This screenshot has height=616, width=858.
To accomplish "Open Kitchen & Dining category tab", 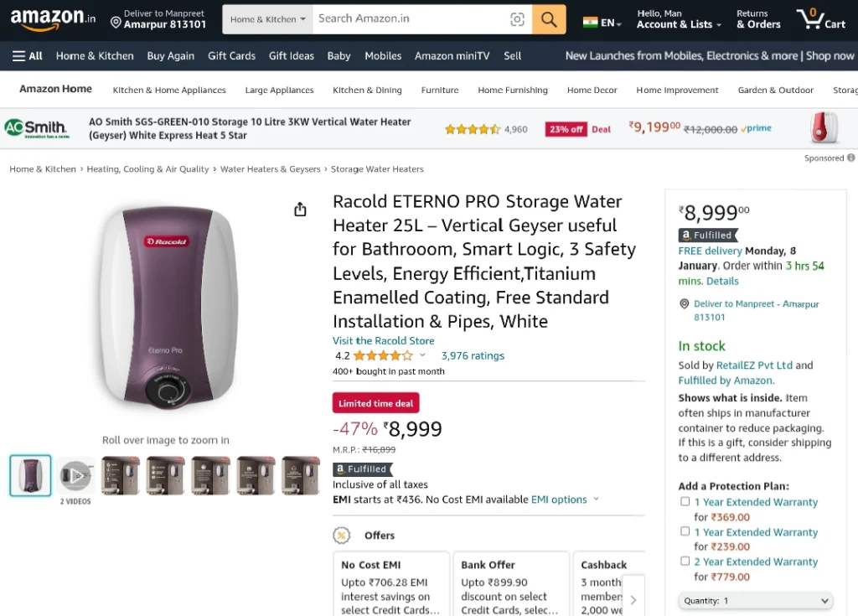I will click(x=367, y=90).
